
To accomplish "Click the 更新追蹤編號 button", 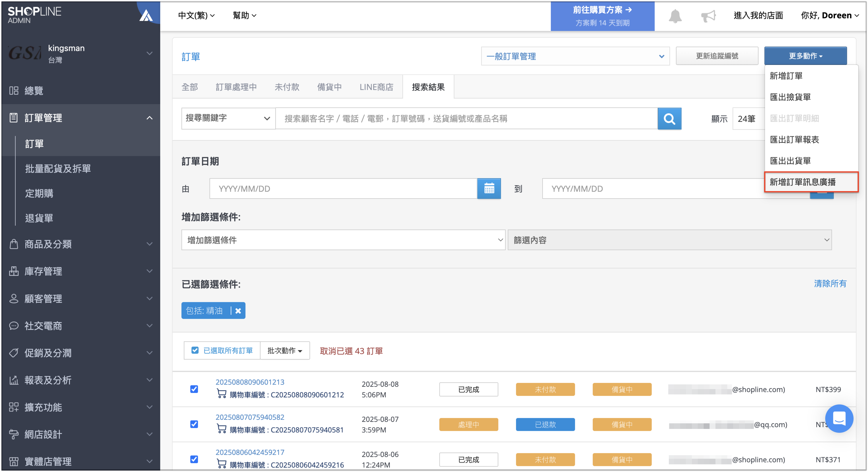I will [717, 56].
